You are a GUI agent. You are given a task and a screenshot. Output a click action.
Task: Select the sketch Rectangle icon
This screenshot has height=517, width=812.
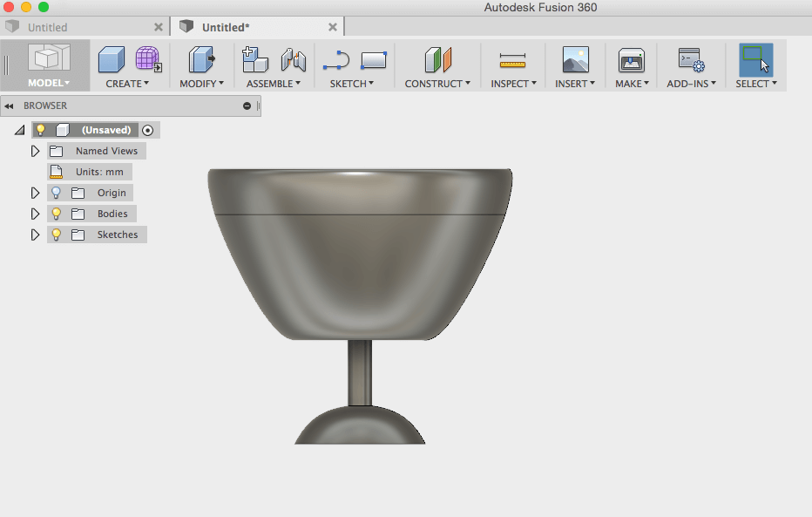click(374, 60)
